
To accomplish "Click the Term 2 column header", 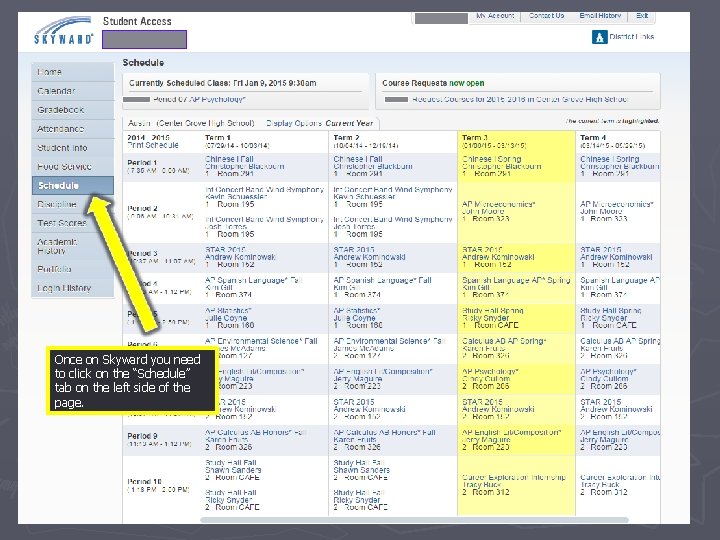I will 346,137.
